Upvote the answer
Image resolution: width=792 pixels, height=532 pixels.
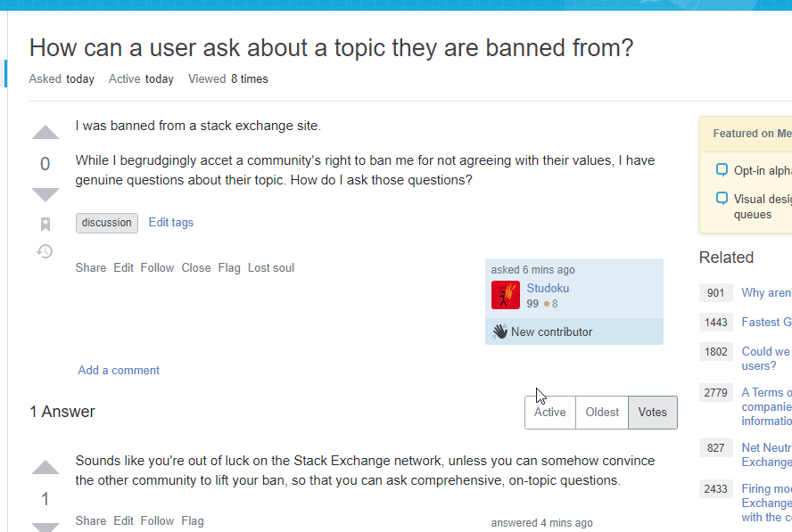coord(45,467)
